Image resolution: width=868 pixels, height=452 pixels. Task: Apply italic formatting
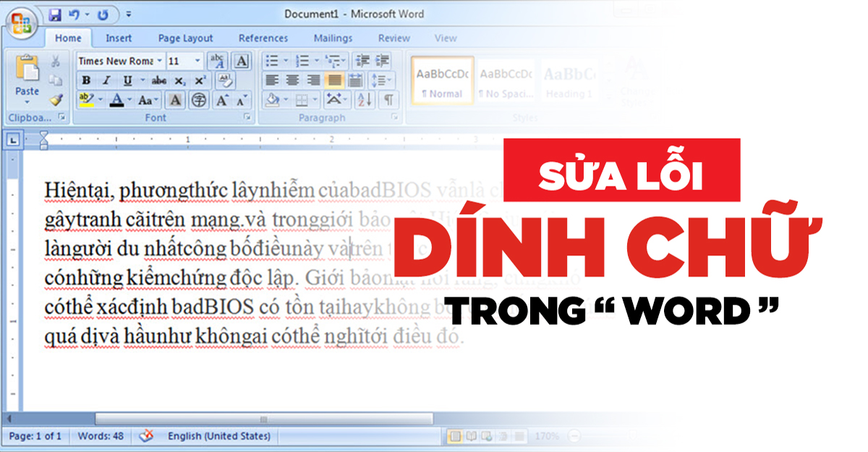(x=106, y=80)
